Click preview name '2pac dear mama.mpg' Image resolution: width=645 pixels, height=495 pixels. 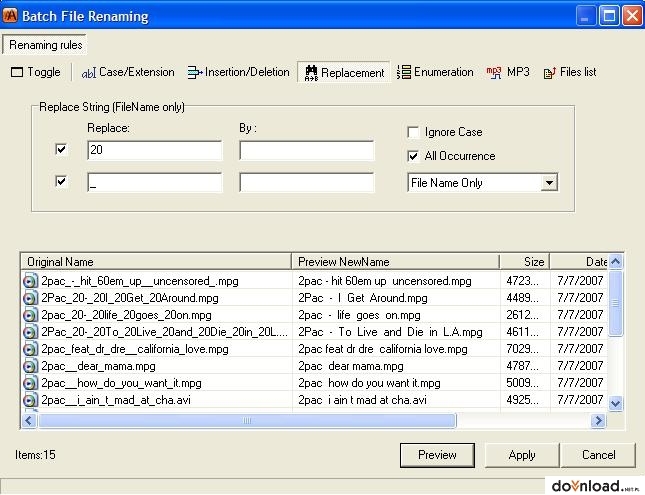pyautogui.click(x=351, y=366)
